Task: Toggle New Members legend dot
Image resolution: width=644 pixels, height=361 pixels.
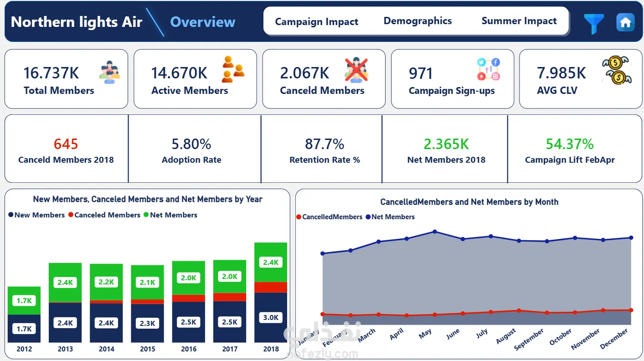Action: 11,215
